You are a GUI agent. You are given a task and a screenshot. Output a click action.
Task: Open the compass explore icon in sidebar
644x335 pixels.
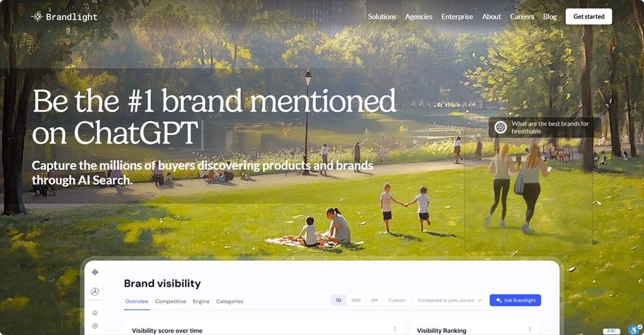pos(95,326)
